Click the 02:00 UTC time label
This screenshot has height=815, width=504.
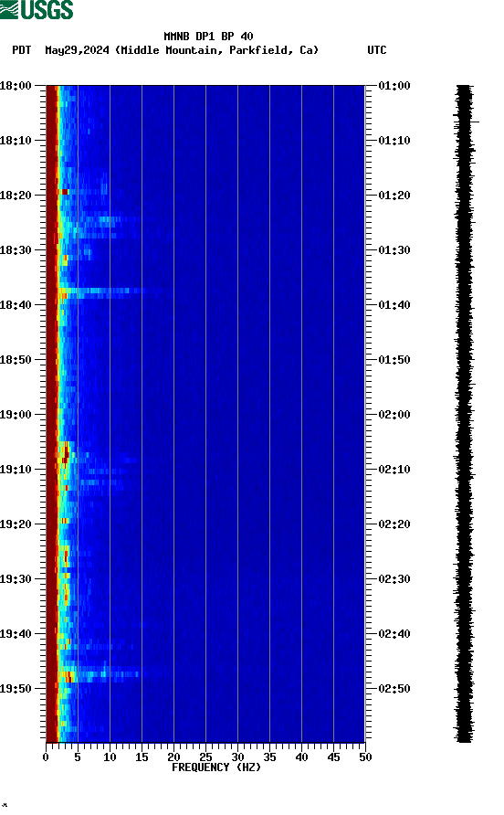(x=394, y=414)
